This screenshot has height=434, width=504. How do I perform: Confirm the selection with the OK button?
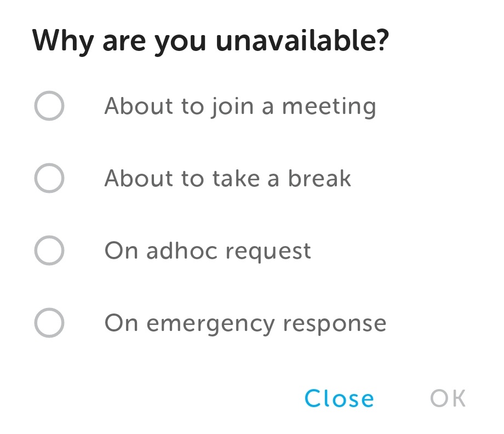[x=448, y=398]
